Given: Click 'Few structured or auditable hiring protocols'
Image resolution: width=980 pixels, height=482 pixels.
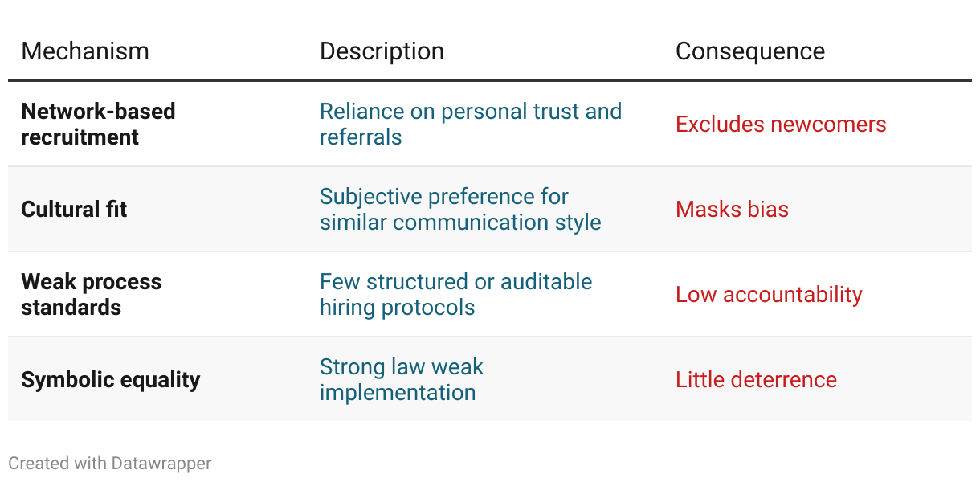Looking at the screenshot, I should (x=455, y=294).
